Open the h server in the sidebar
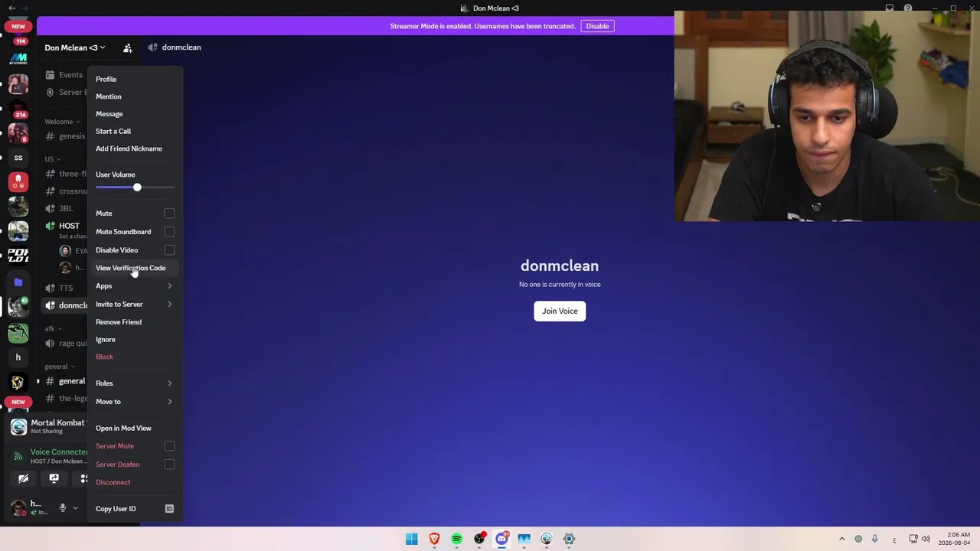Screen dimensions: 980x551 [x=18, y=357]
